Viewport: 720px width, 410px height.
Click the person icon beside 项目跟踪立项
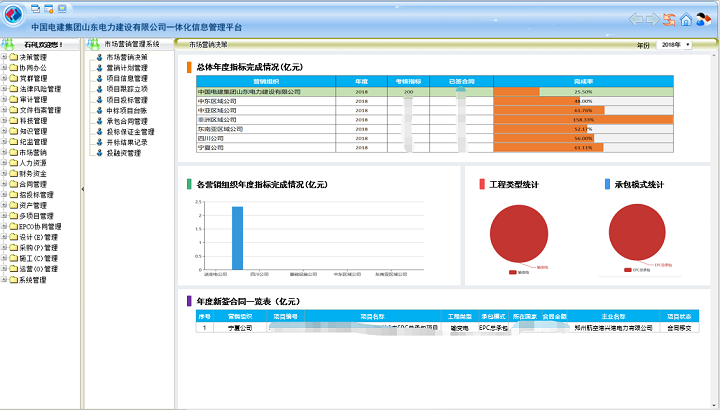(x=99, y=89)
